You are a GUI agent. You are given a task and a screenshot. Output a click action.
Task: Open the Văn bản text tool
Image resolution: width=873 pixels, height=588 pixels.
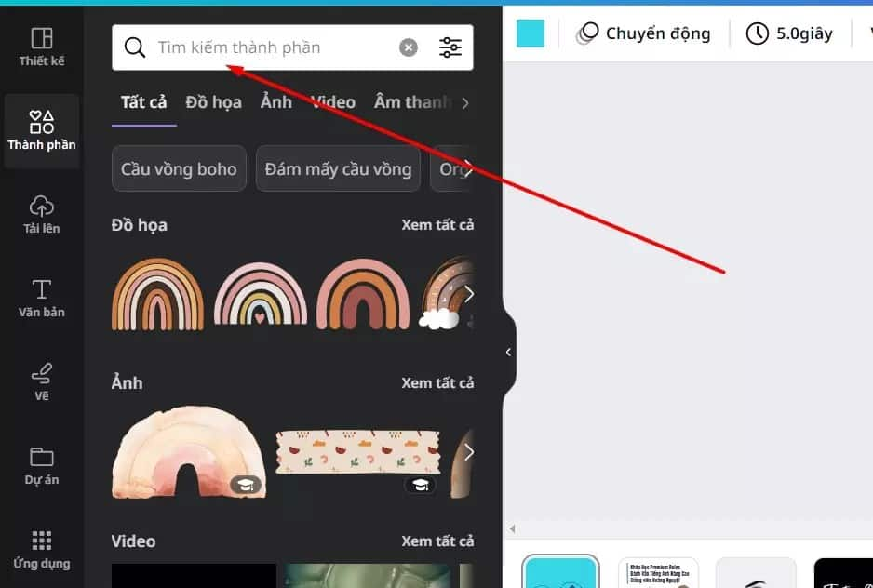point(41,298)
